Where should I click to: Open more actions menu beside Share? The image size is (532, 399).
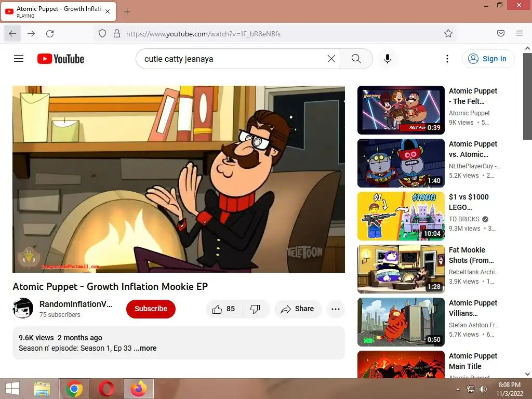336,309
